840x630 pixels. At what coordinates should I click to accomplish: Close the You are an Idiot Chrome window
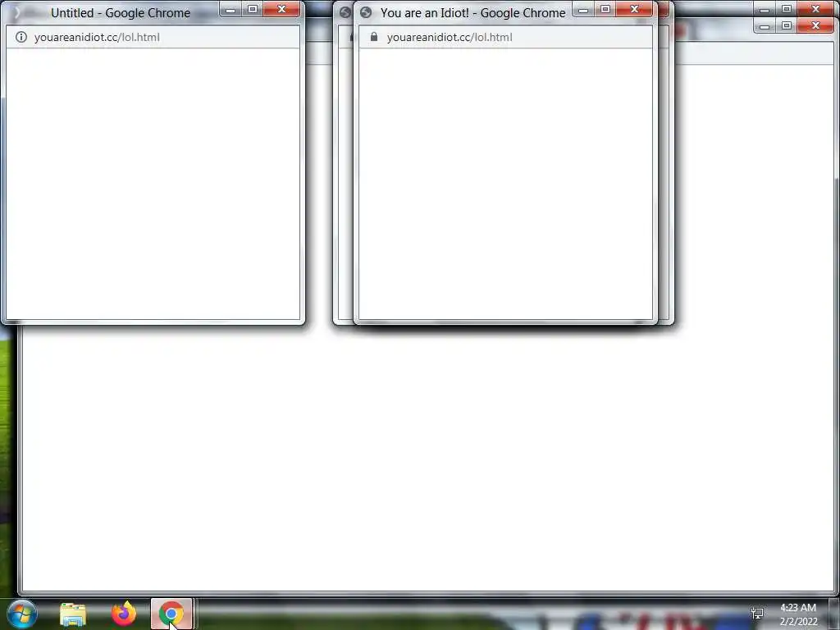pyautogui.click(x=634, y=9)
